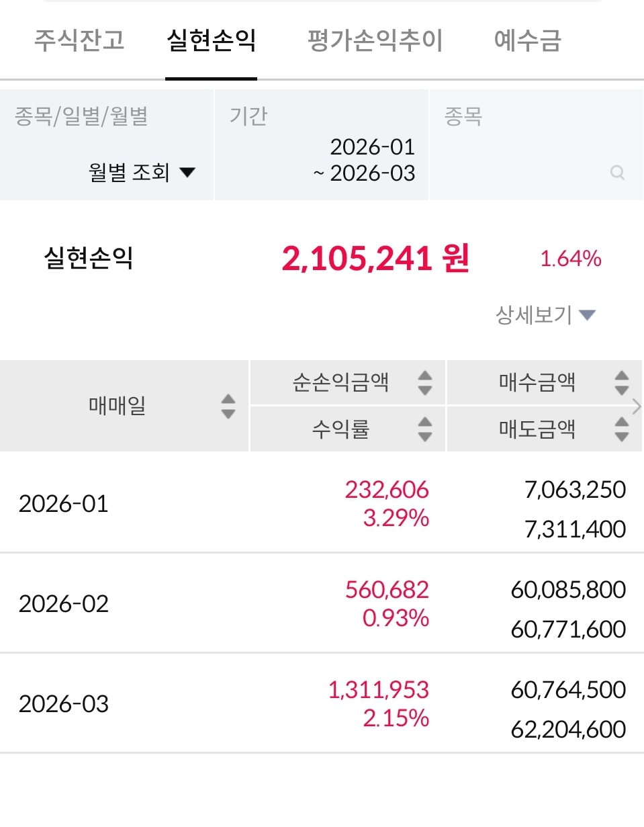Select the 실현손익 tab
This screenshot has height=827, width=644.
pyautogui.click(x=211, y=40)
